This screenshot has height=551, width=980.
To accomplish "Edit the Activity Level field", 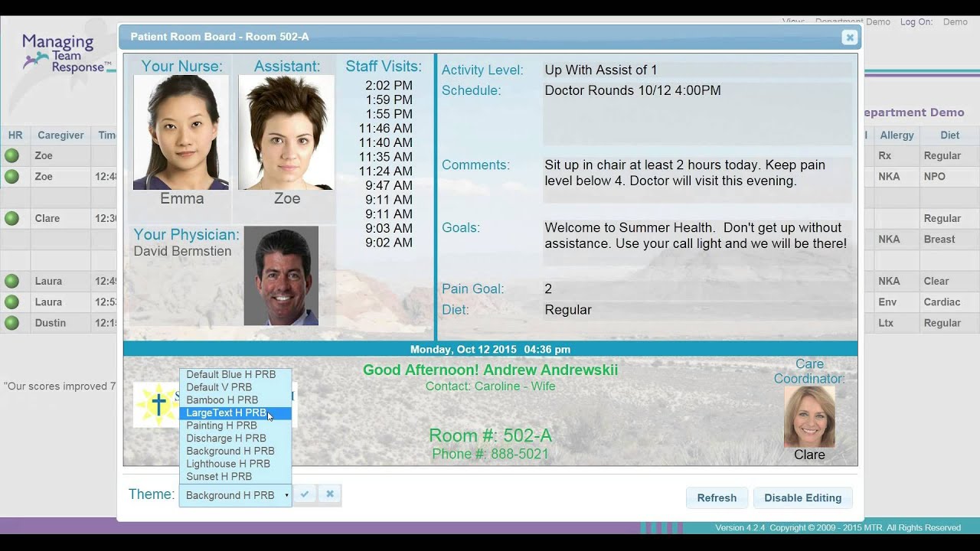I will pyautogui.click(x=697, y=70).
